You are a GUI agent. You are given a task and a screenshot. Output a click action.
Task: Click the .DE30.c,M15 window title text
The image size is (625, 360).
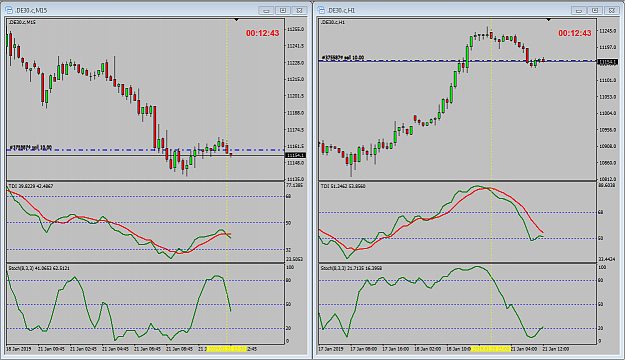(31, 10)
